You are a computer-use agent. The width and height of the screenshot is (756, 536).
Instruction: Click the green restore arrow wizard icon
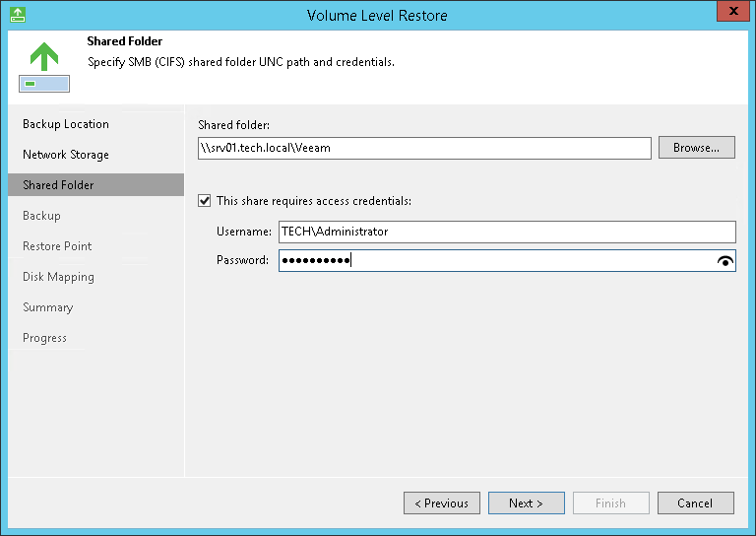click(x=43, y=66)
